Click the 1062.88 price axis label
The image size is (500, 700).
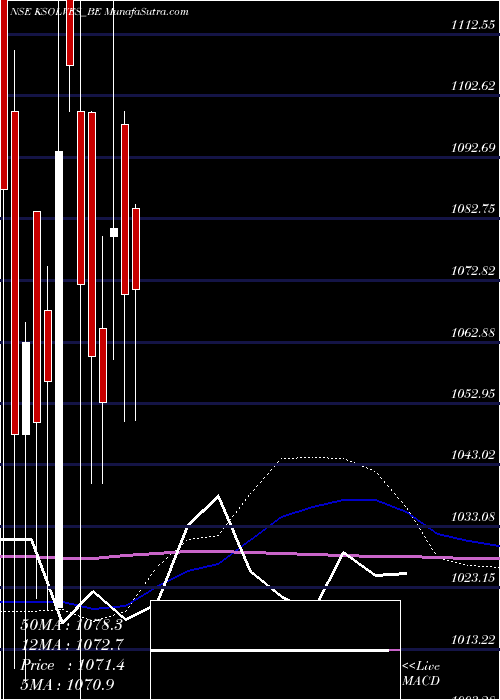(473, 332)
